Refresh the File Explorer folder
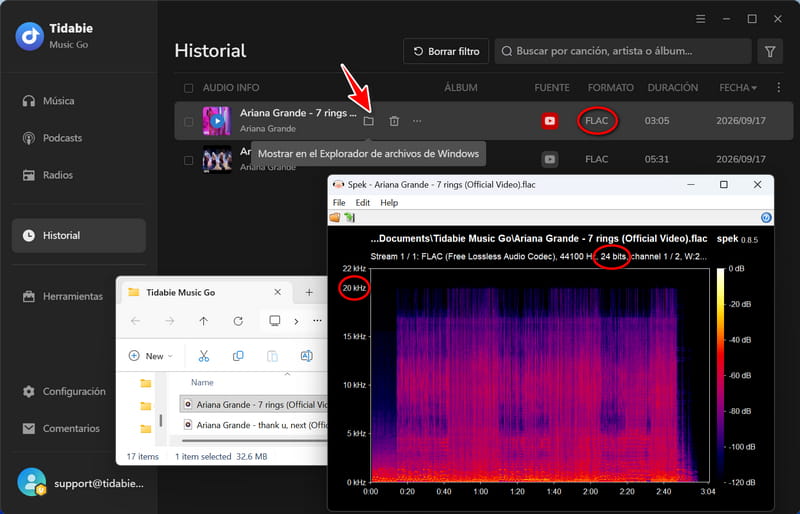The height and width of the screenshot is (514, 800). [238, 321]
